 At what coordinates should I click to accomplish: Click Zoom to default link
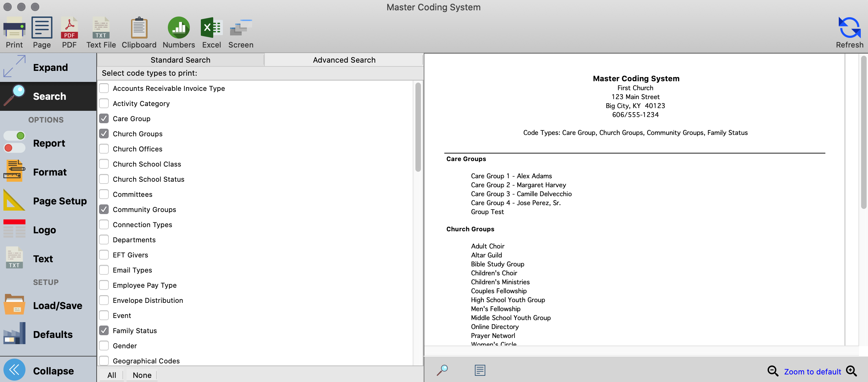point(812,372)
